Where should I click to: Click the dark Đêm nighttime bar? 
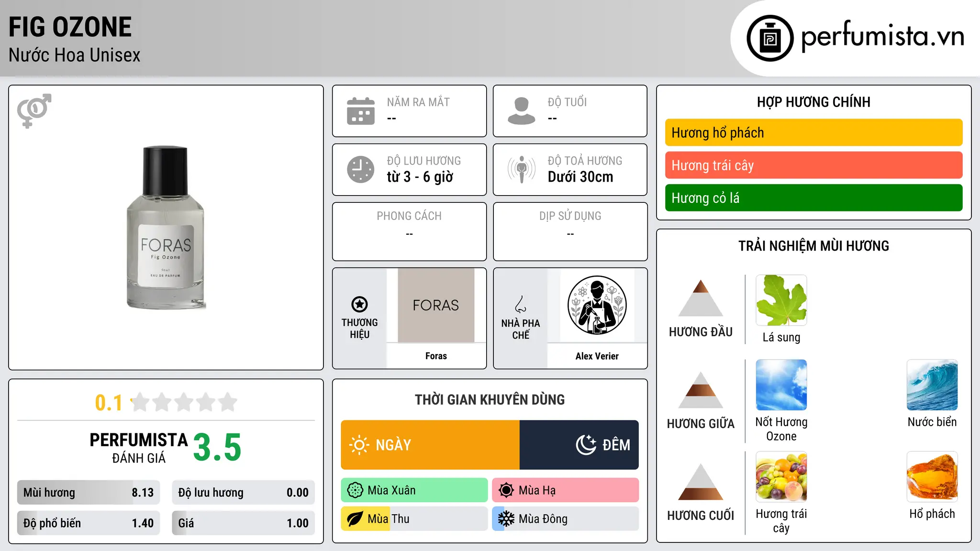pos(579,445)
